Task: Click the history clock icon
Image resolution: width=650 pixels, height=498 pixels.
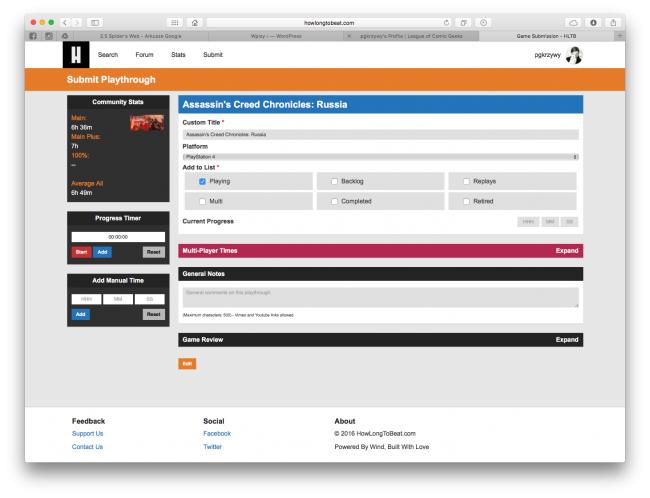Action: [483, 22]
